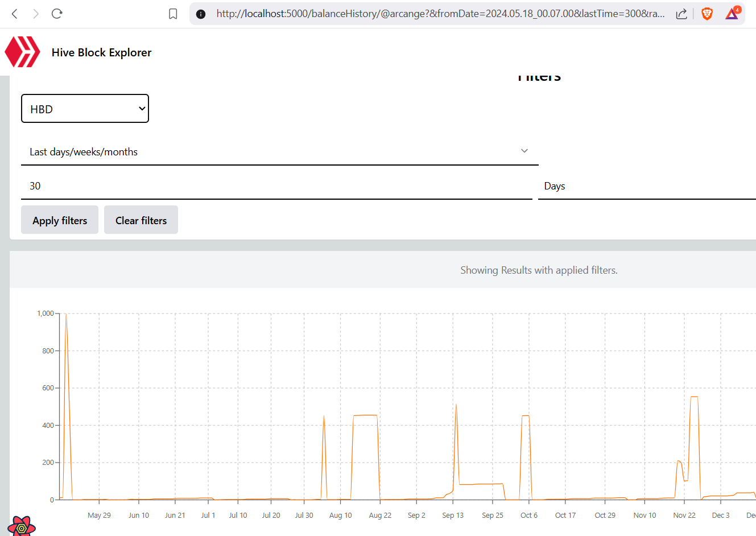756x536 pixels.
Task: Go to Hive Block Explorer home link
Action: (x=101, y=52)
